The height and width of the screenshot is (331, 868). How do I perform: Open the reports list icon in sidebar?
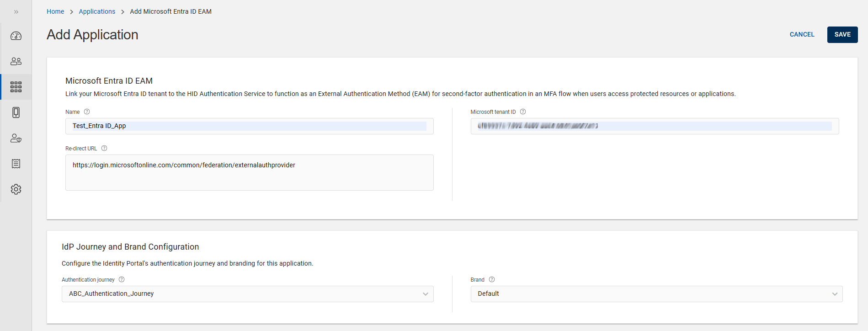click(x=16, y=164)
